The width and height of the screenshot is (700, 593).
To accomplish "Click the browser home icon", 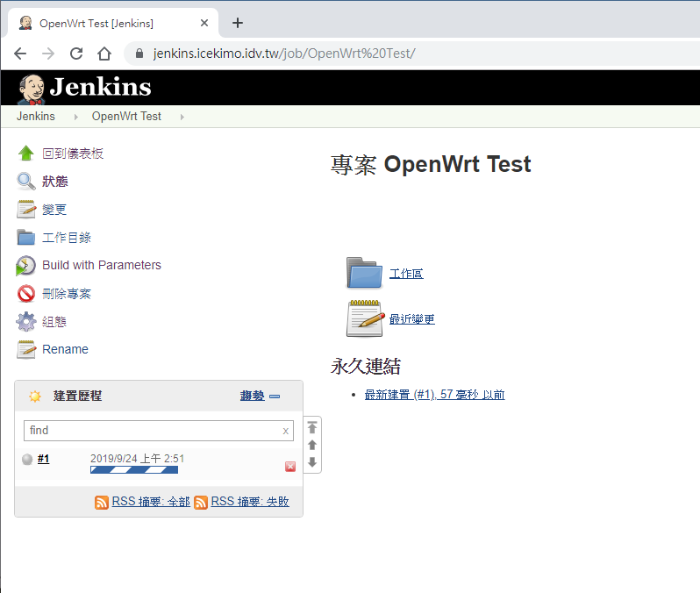I will coord(104,54).
